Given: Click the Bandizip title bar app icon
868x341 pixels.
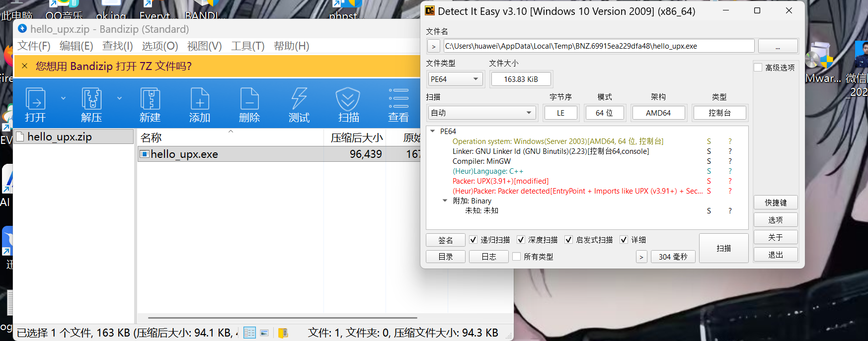Looking at the screenshot, I should click(x=22, y=29).
